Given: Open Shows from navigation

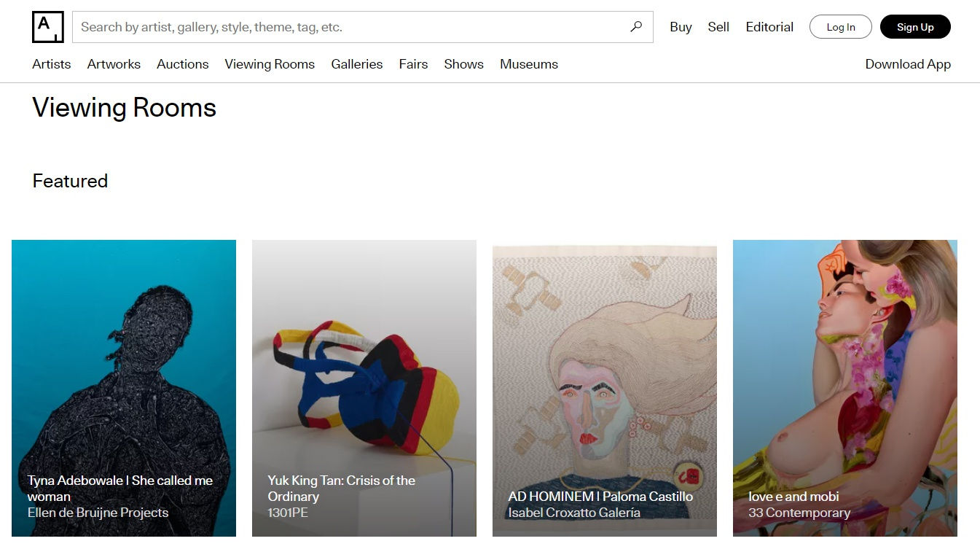Looking at the screenshot, I should click(x=464, y=64).
